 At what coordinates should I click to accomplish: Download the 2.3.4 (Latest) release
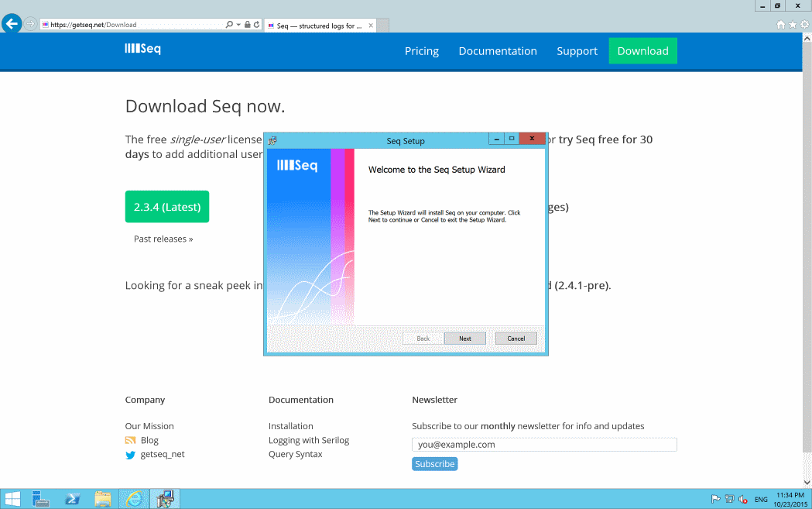(166, 207)
